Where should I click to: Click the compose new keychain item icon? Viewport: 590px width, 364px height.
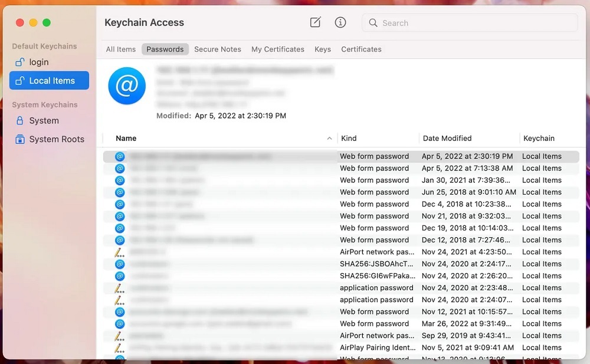pos(316,22)
